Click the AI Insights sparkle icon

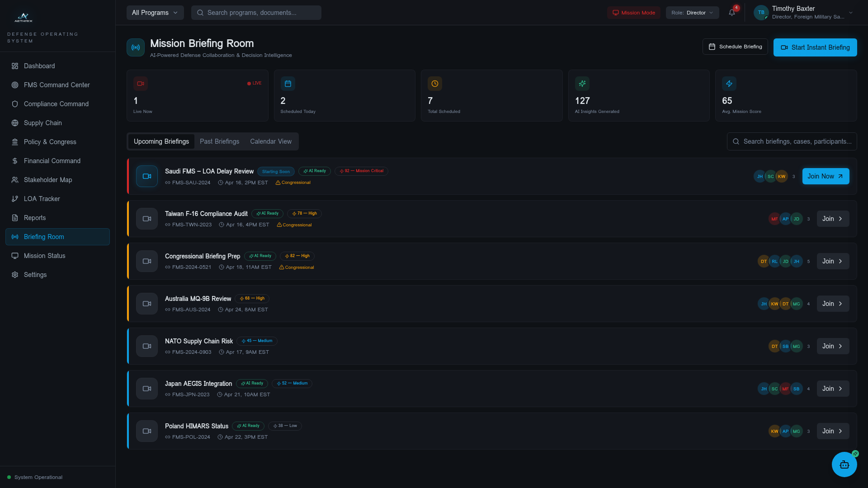582,84
